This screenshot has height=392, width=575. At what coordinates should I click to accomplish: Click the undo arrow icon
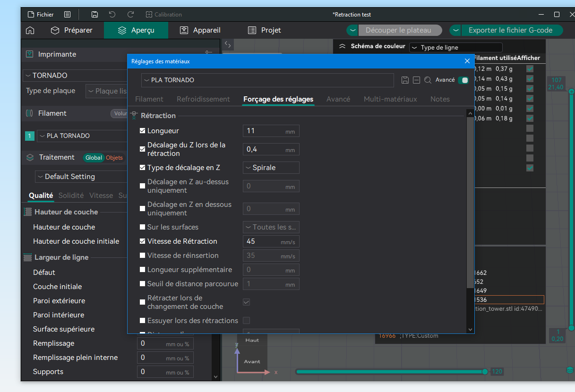[x=112, y=15]
